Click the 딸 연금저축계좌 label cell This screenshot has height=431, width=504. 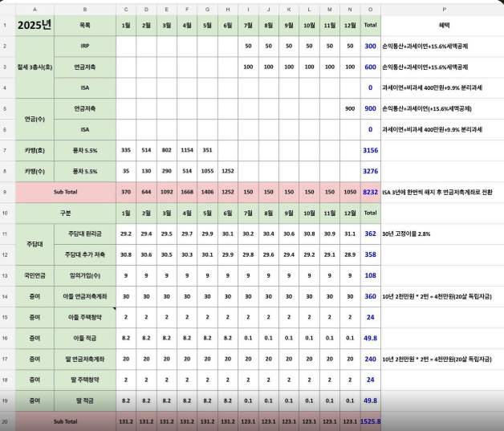coord(85,359)
